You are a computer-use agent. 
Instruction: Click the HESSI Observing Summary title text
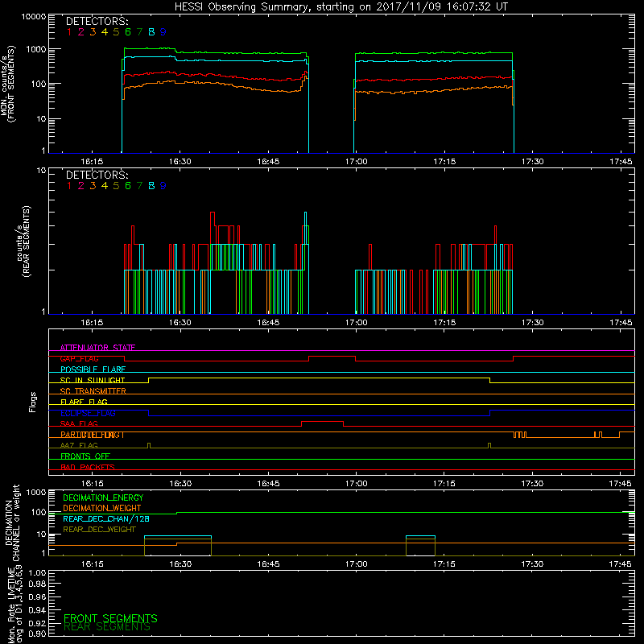pos(341,7)
